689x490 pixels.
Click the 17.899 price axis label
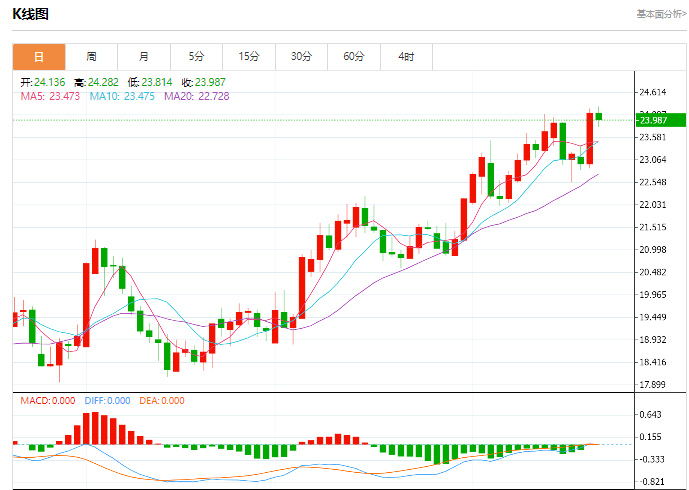pyautogui.click(x=653, y=385)
